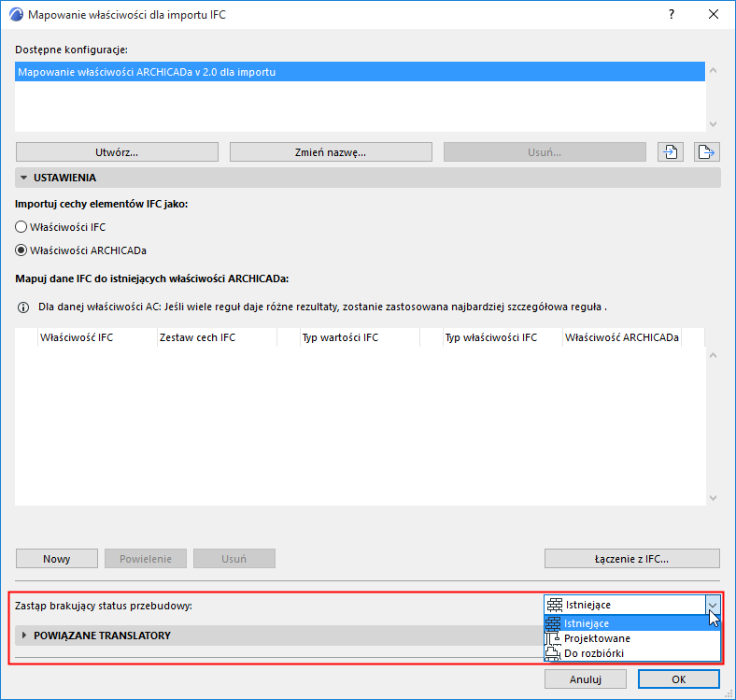
Task: Expand the POWIĄZANE TRANSLATORY section
Action: coord(24,636)
